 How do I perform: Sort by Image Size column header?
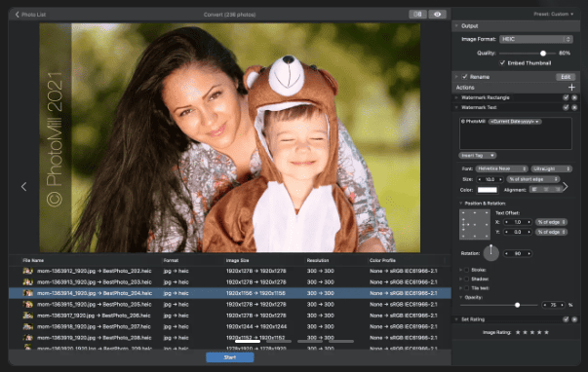pyautogui.click(x=237, y=260)
